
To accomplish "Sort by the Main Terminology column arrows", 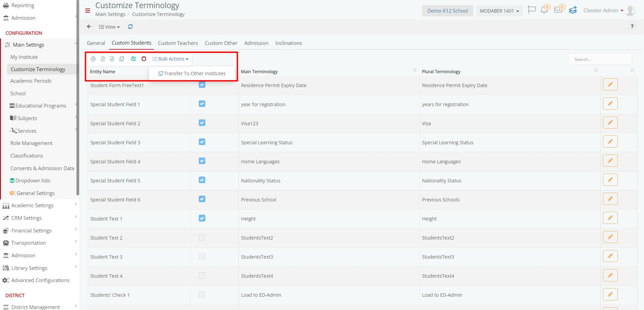I will (415, 70).
